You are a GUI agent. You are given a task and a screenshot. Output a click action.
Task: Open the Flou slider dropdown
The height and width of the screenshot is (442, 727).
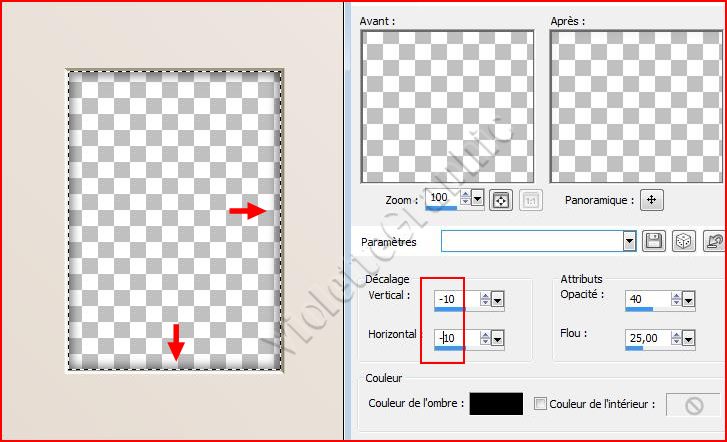[691, 338]
